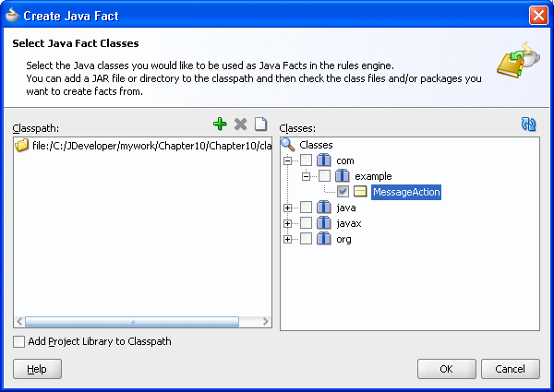
Task: Click the javax package icon
Action: coord(324,223)
